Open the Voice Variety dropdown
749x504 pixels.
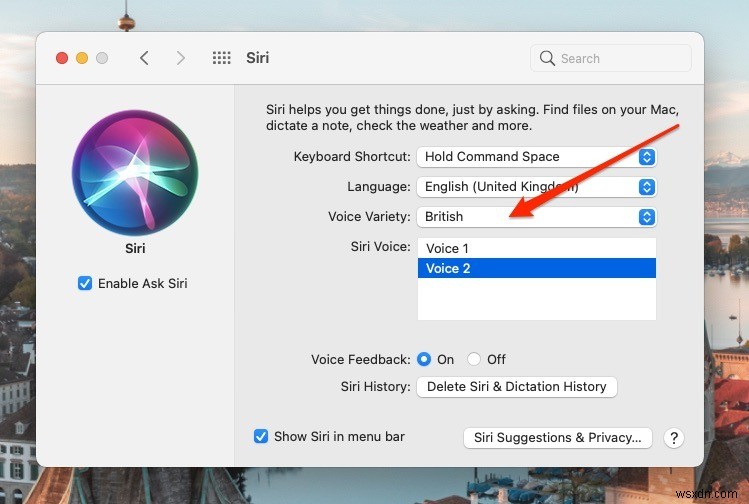pos(536,217)
